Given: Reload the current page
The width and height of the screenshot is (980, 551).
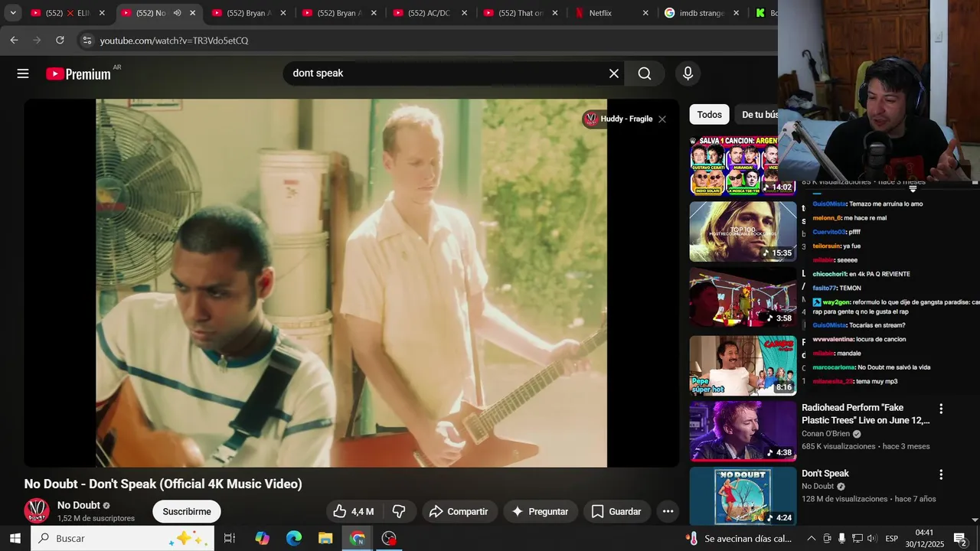Looking at the screenshot, I should pyautogui.click(x=60, y=40).
